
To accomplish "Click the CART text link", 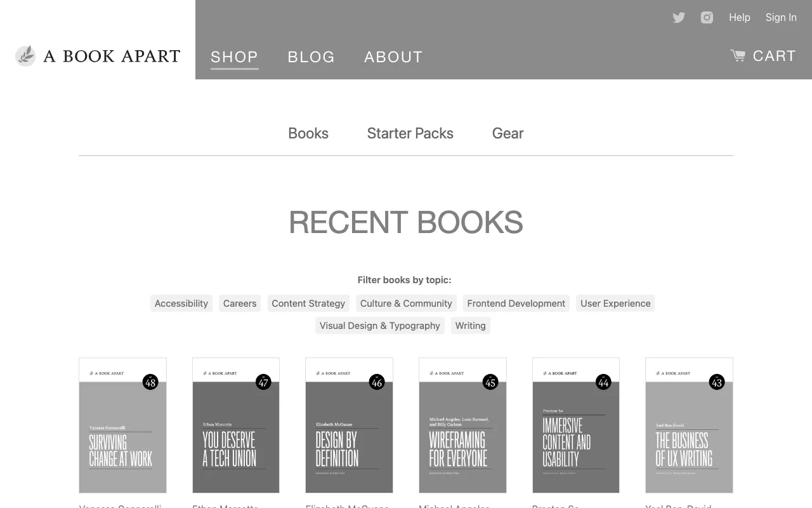I will (774, 56).
